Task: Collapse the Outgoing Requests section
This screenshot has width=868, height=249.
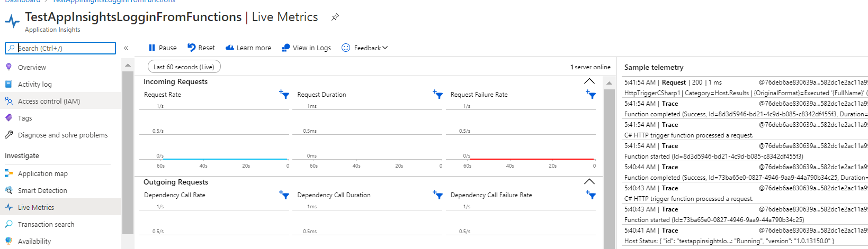Action: tap(589, 182)
